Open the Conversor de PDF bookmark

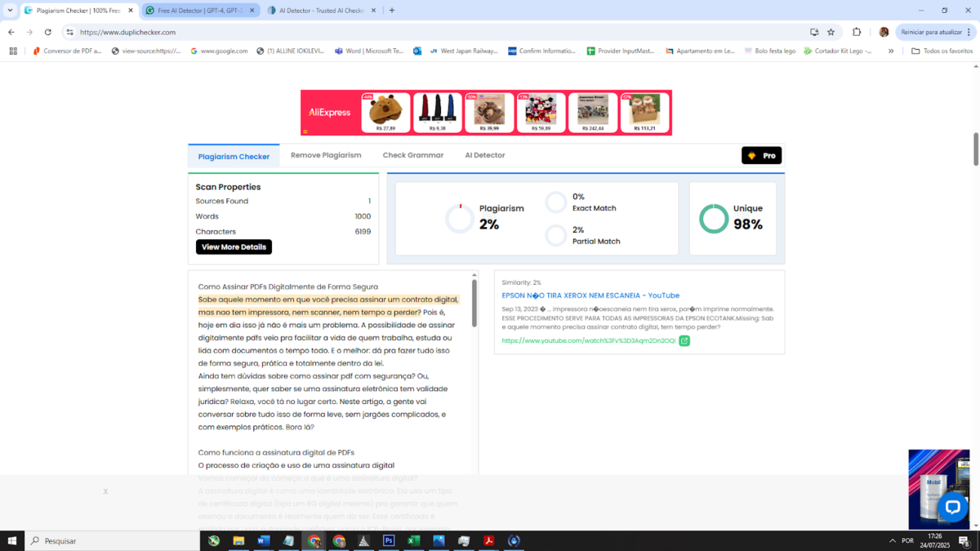click(66, 51)
